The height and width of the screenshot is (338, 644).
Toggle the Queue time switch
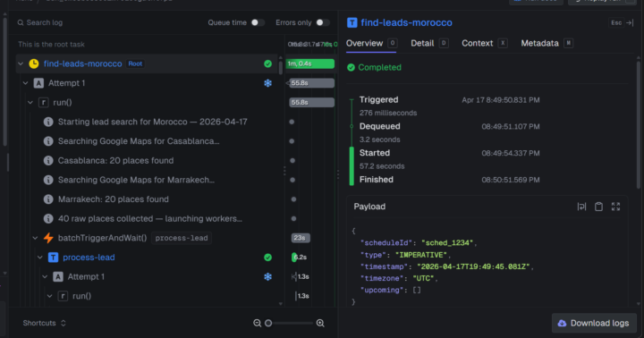pyautogui.click(x=258, y=22)
